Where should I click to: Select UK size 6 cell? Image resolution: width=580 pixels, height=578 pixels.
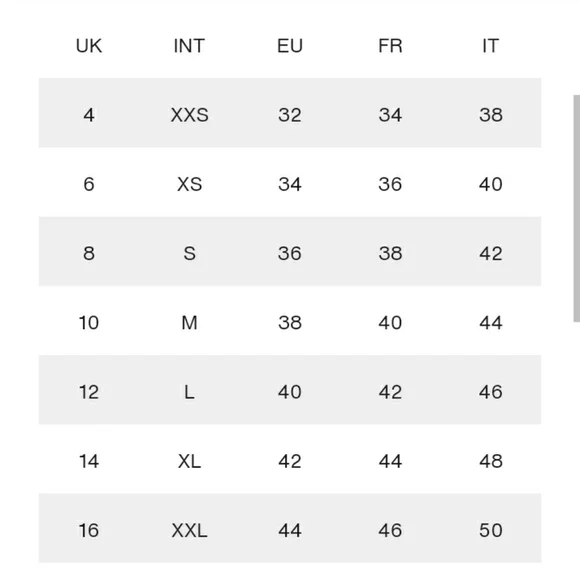click(x=89, y=184)
